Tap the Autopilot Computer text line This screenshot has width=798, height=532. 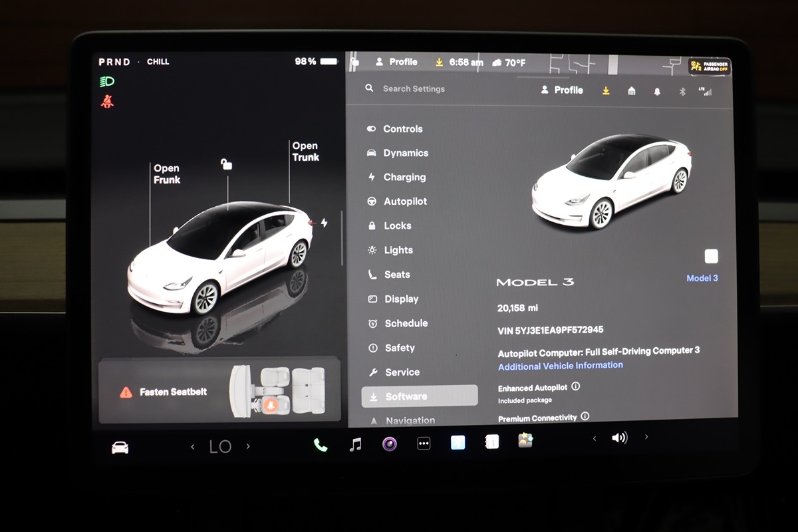[598, 350]
